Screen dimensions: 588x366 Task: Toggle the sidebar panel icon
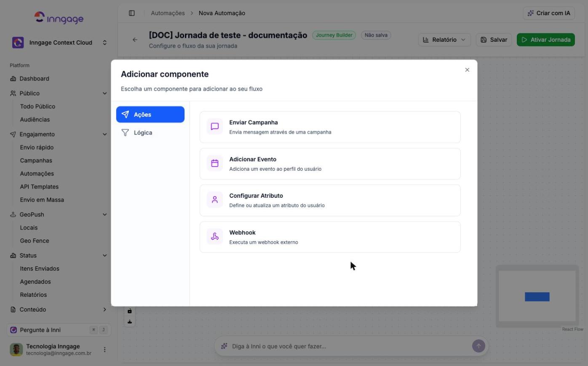point(132,13)
